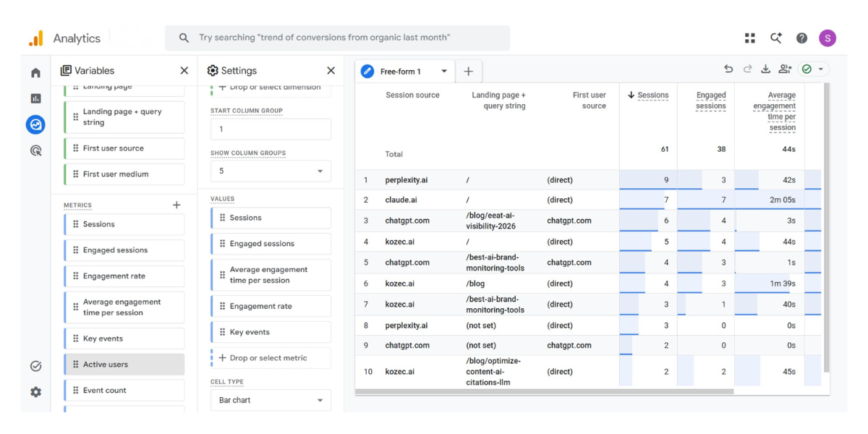Viewport: 868px width, 434px height.
Task: Select the First user source dimension
Action: [x=124, y=148]
